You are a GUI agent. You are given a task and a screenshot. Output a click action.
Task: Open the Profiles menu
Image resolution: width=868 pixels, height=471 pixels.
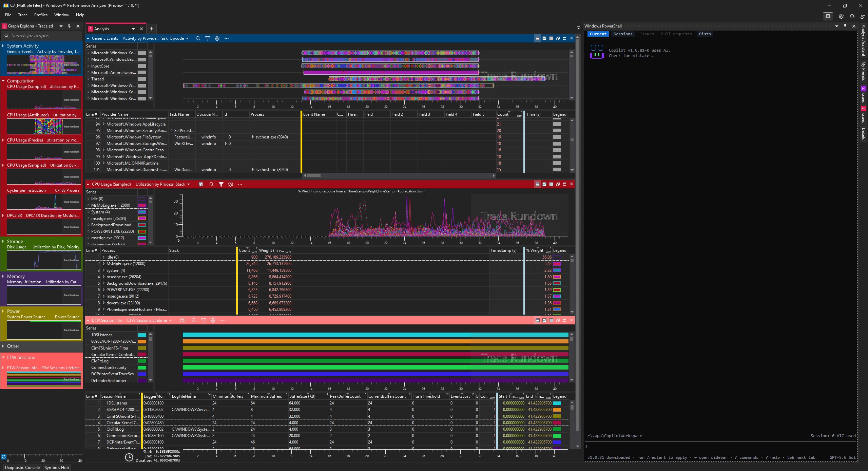[x=41, y=15]
